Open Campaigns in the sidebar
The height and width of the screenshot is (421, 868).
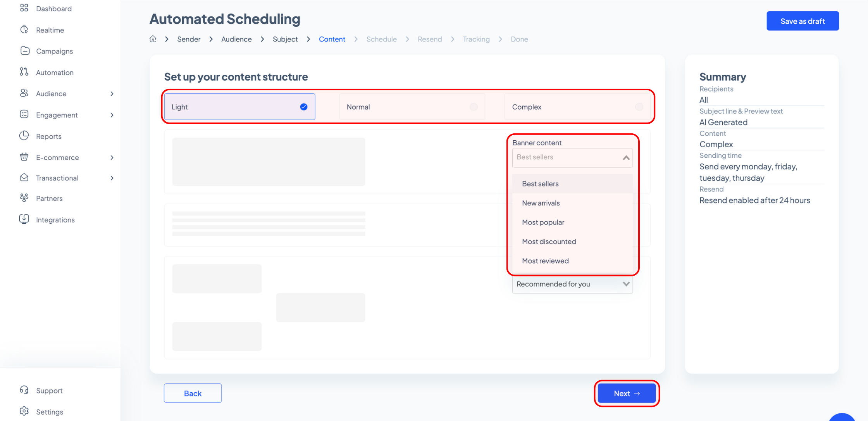click(x=54, y=51)
